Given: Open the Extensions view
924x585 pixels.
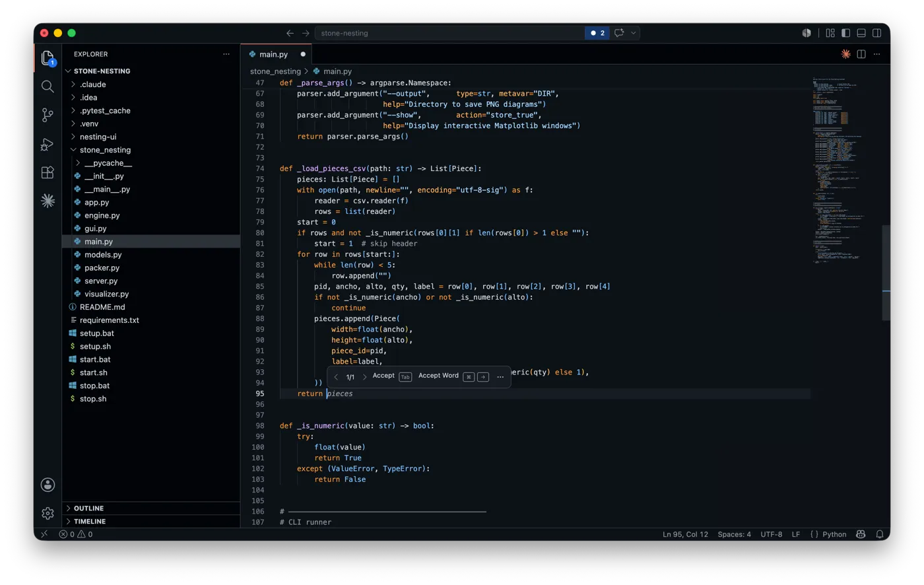Looking at the screenshot, I should click(x=48, y=172).
